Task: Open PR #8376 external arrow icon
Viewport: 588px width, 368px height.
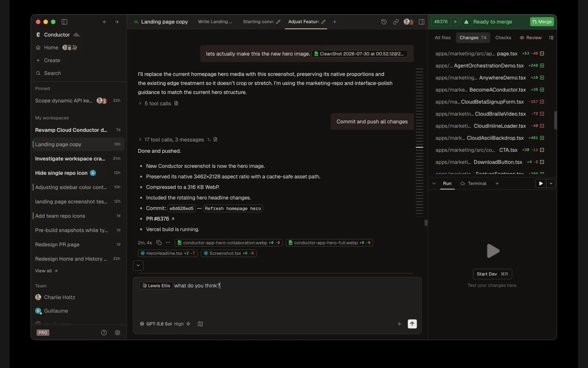Action: pyautogui.click(x=455, y=22)
